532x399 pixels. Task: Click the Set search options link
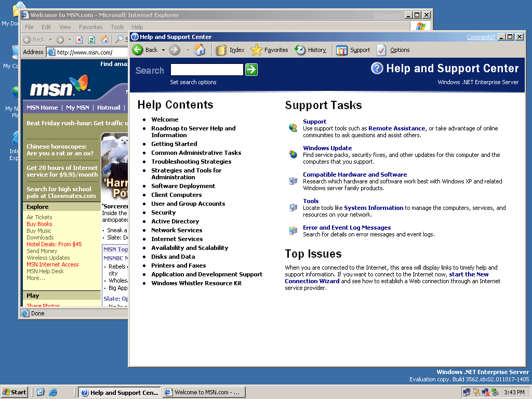pos(193,82)
